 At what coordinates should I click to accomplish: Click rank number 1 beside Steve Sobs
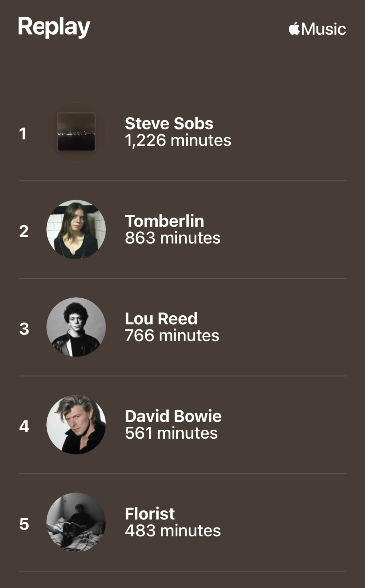pyautogui.click(x=23, y=134)
